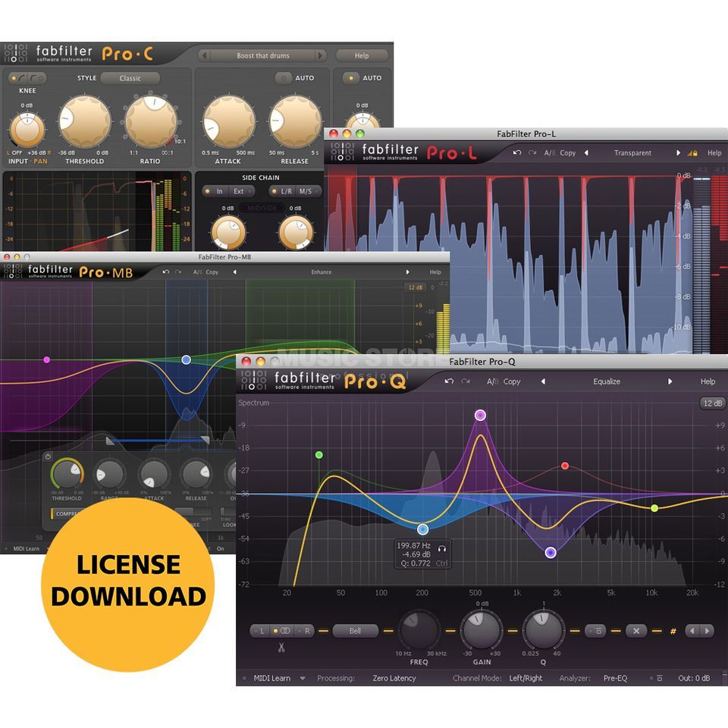728x728 pixels.
Task: Click the power icon in Pro-MB band panel
Action: (48, 457)
